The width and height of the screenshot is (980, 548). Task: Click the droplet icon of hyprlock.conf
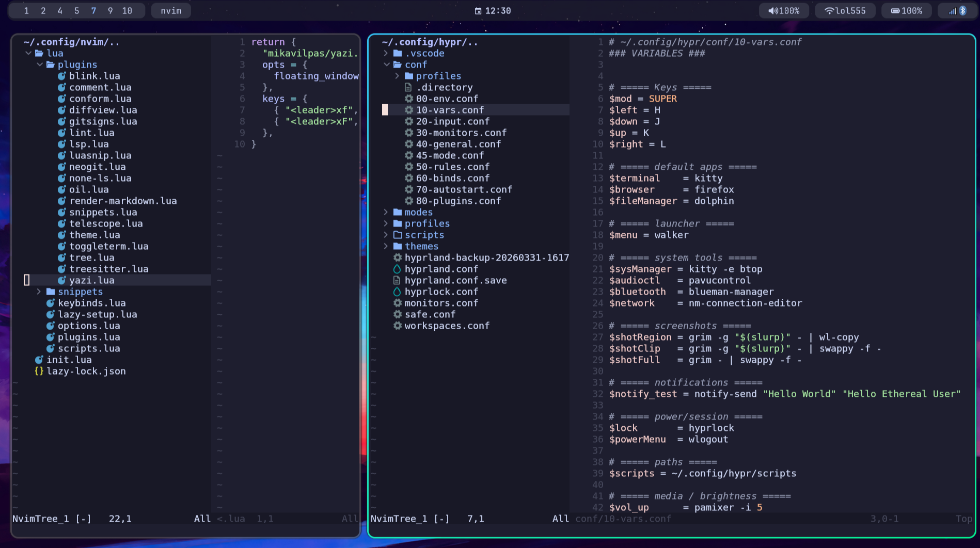point(397,292)
